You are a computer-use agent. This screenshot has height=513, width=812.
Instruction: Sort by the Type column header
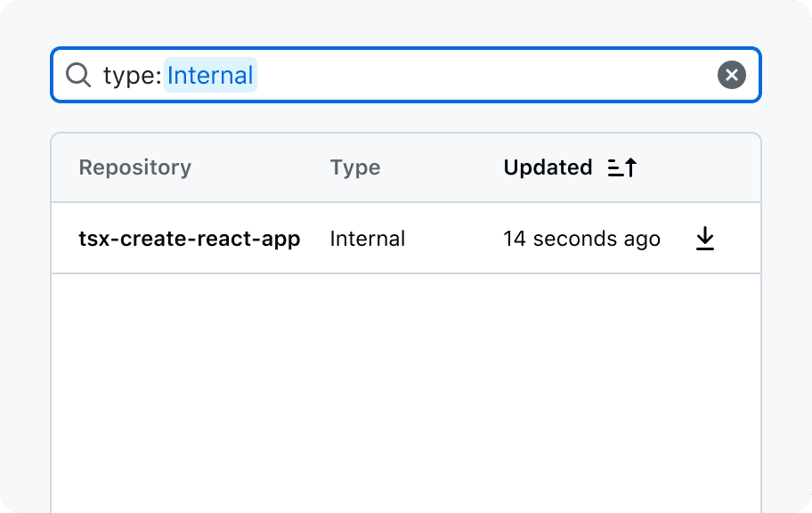tap(354, 167)
